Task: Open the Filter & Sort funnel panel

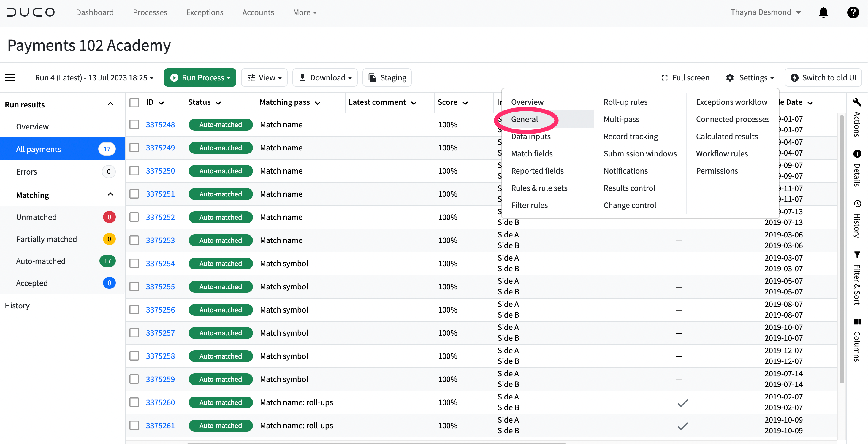Action: click(857, 254)
